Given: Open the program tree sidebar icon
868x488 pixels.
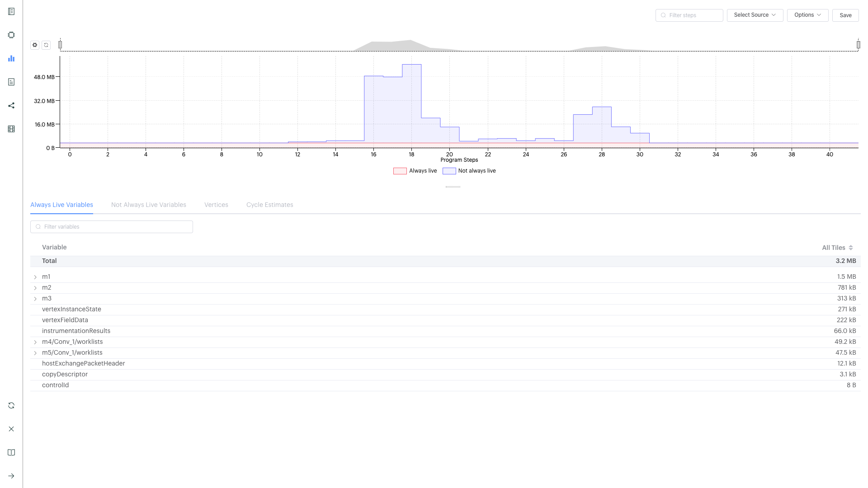Looking at the screenshot, I should click(x=11, y=82).
